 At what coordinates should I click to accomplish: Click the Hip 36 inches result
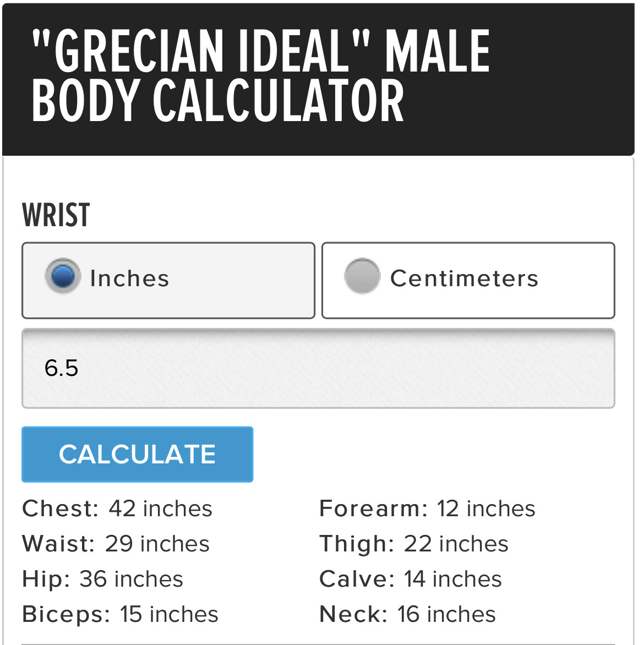click(x=102, y=579)
